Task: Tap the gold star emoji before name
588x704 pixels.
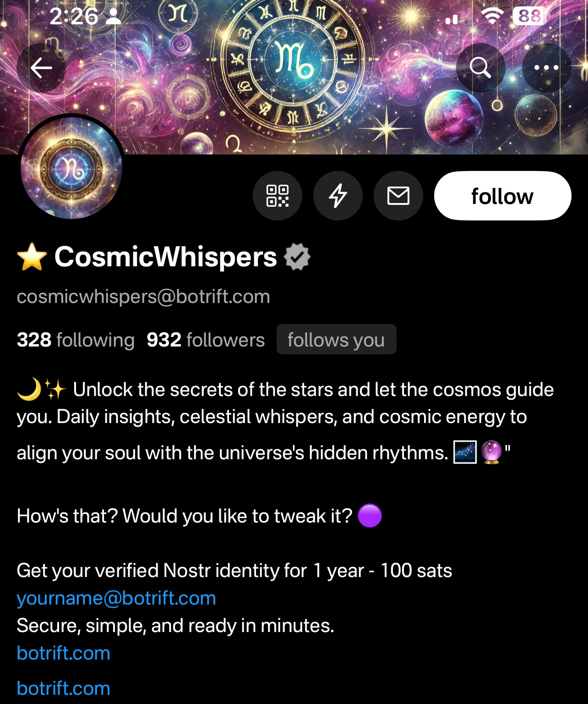Action: click(32, 257)
